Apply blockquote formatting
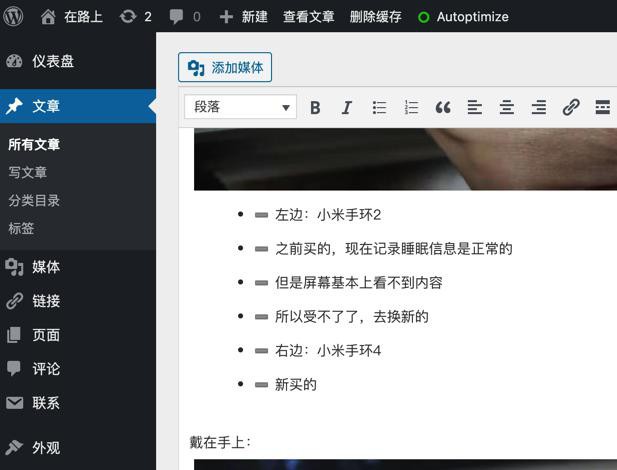This screenshot has width=617, height=470. point(443,107)
